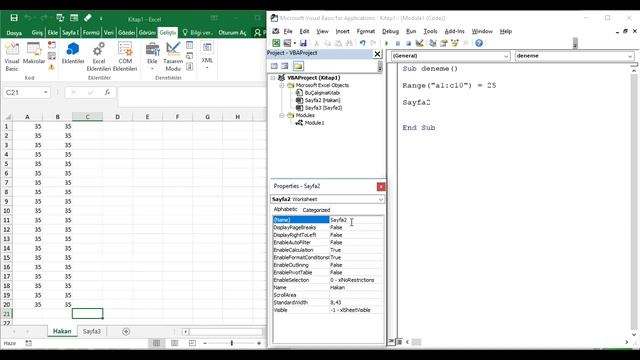This screenshot has width=640, height=360.
Task: Click the Design Mode icon in VBA toolbar
Action: [419, 43]
